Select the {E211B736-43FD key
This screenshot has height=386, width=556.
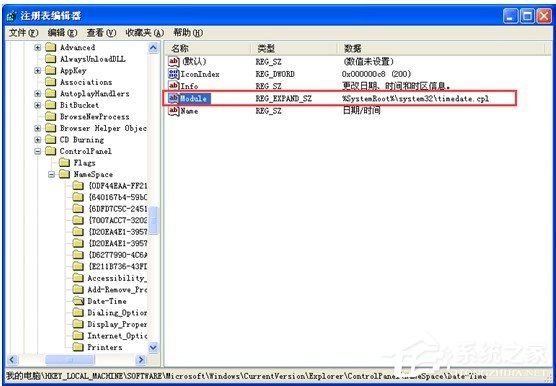[118, 267]
